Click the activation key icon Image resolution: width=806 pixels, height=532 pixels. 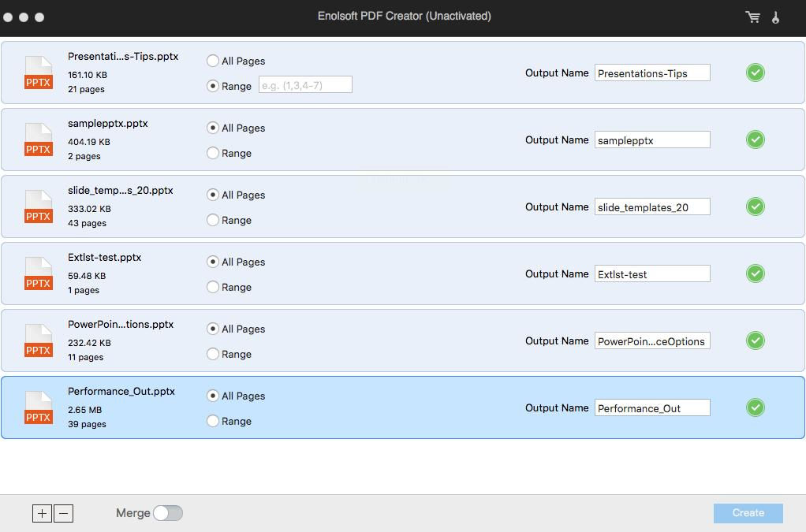pyautogui.click(x=776, y=17)
